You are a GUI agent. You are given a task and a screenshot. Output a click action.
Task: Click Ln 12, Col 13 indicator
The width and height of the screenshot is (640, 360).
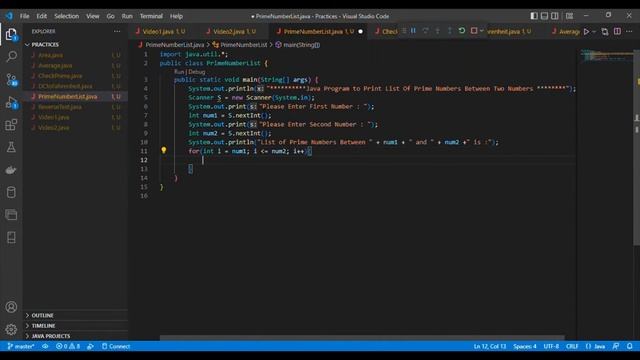[490, 346]
